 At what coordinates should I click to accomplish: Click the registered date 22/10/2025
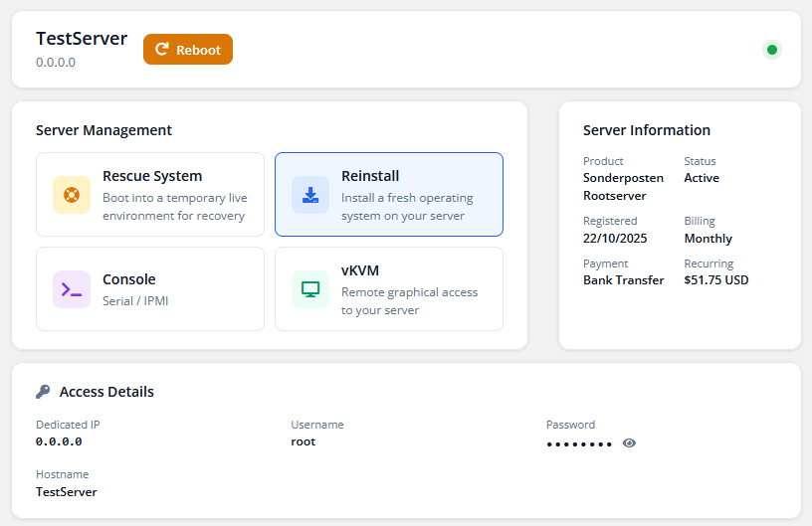(x=615, y=239)
